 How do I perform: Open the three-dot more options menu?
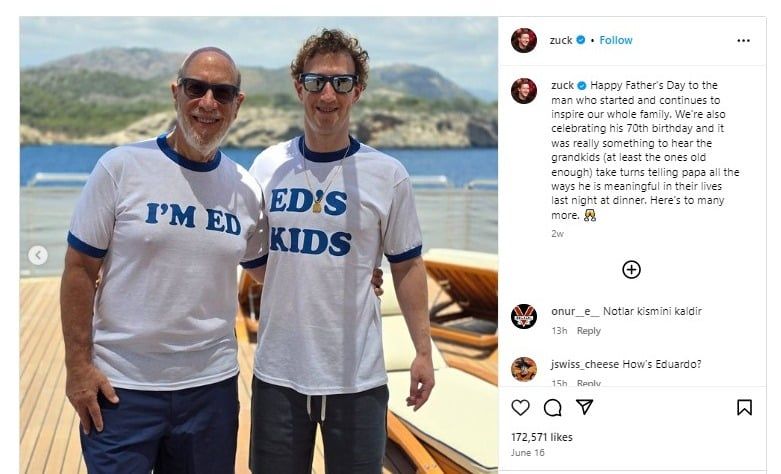point(743,41)
